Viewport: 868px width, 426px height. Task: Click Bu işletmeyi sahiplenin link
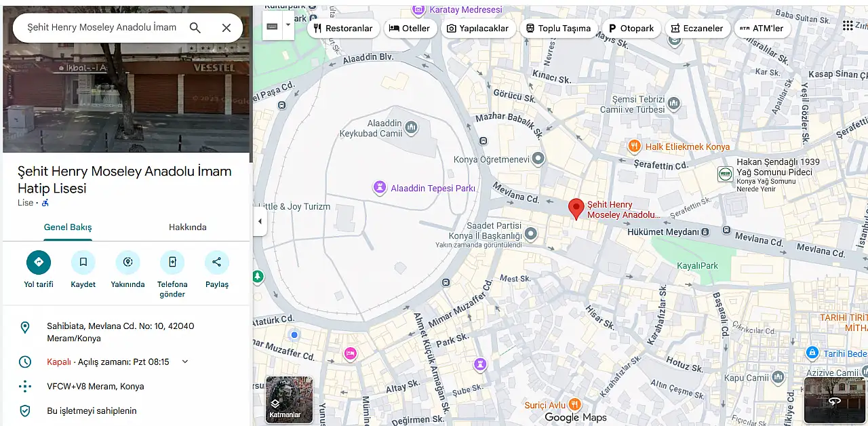[92, 410]
